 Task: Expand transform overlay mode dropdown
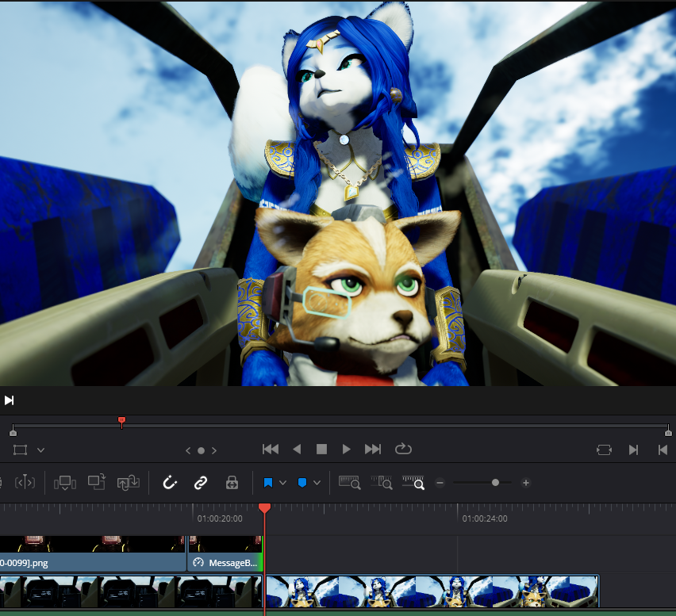(x=40, y=450)
